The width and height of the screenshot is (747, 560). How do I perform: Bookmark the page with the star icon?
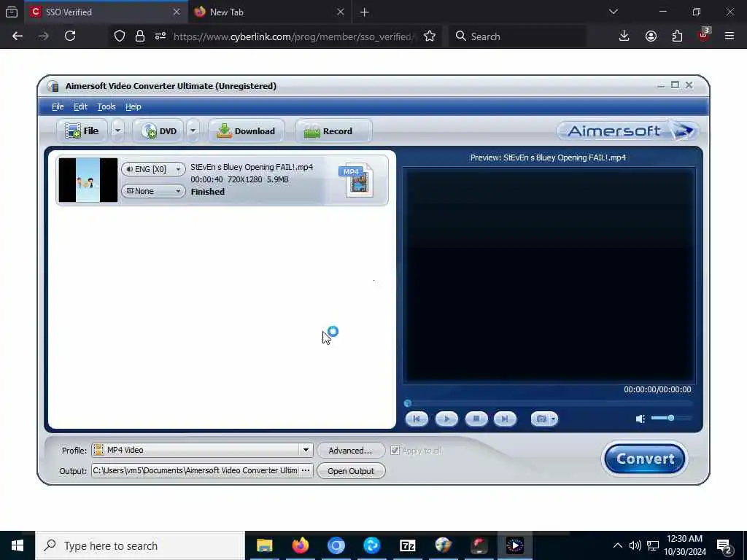point(430,36)
